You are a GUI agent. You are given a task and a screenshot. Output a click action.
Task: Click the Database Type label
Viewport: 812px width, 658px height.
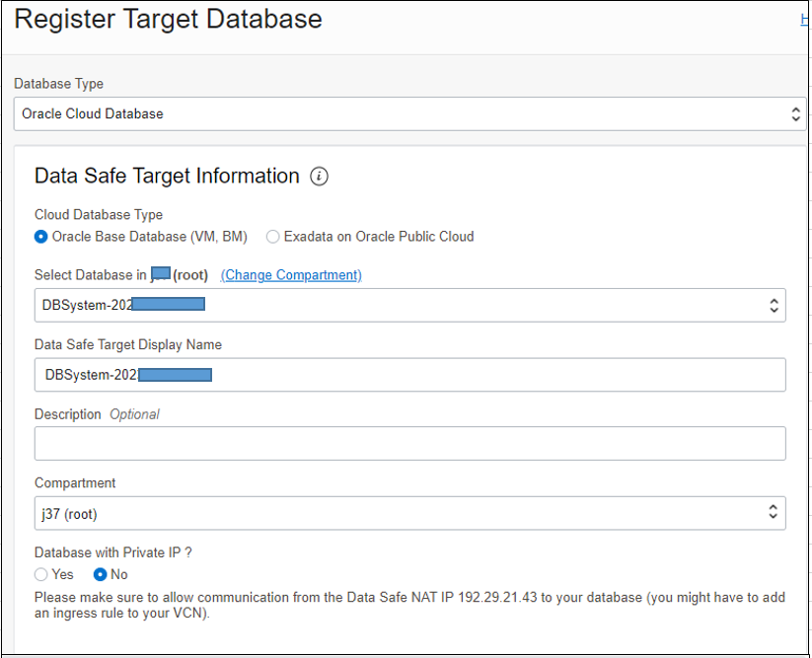click(58, 84)
